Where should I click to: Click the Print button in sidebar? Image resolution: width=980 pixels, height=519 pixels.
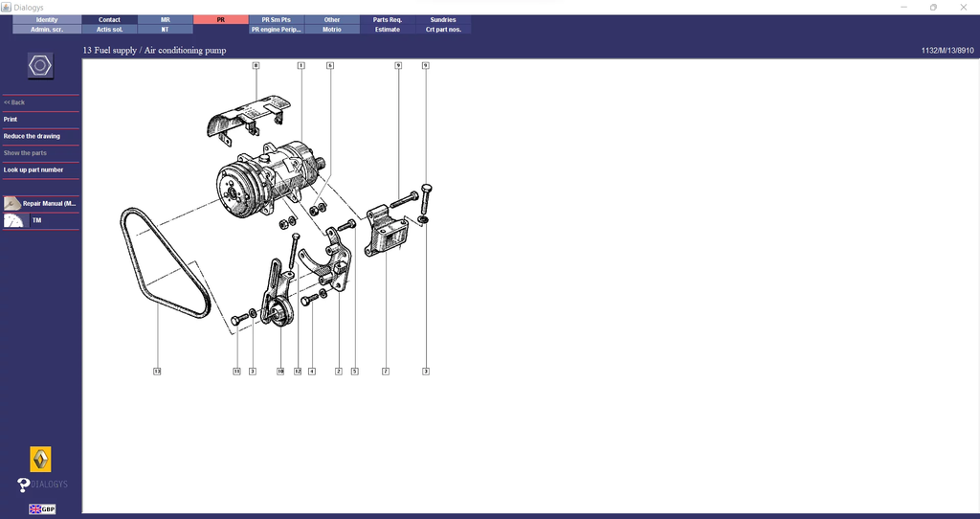tap(11, 120)
